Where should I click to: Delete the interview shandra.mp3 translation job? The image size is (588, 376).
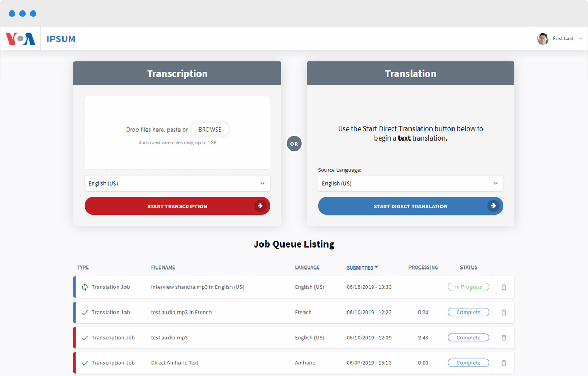click(504, 287)
